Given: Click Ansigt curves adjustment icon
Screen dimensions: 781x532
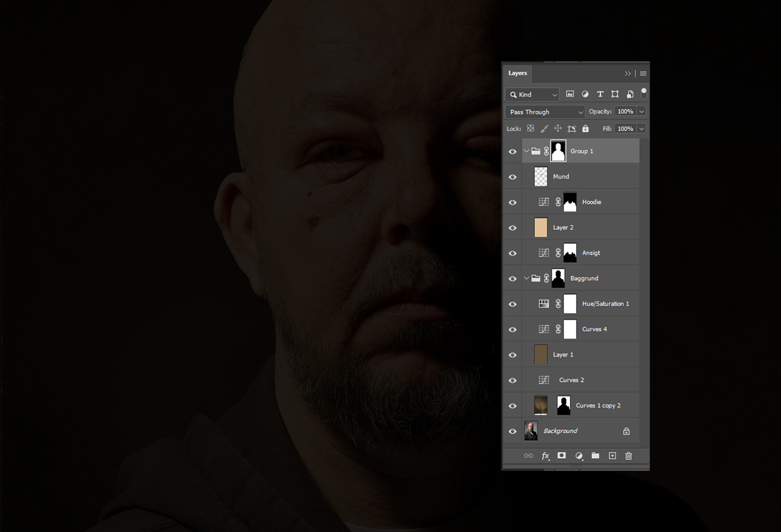Looking at the screenshot, I should pos(544,253).
